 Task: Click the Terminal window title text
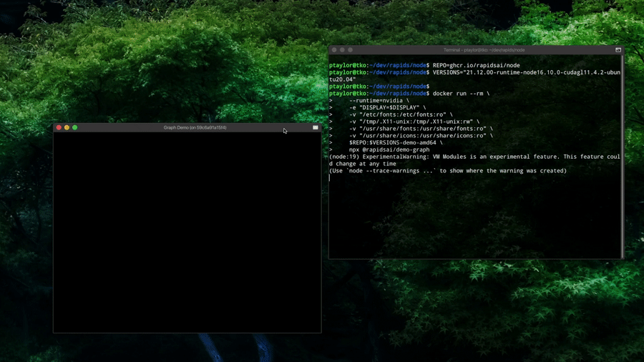point(484,50)
